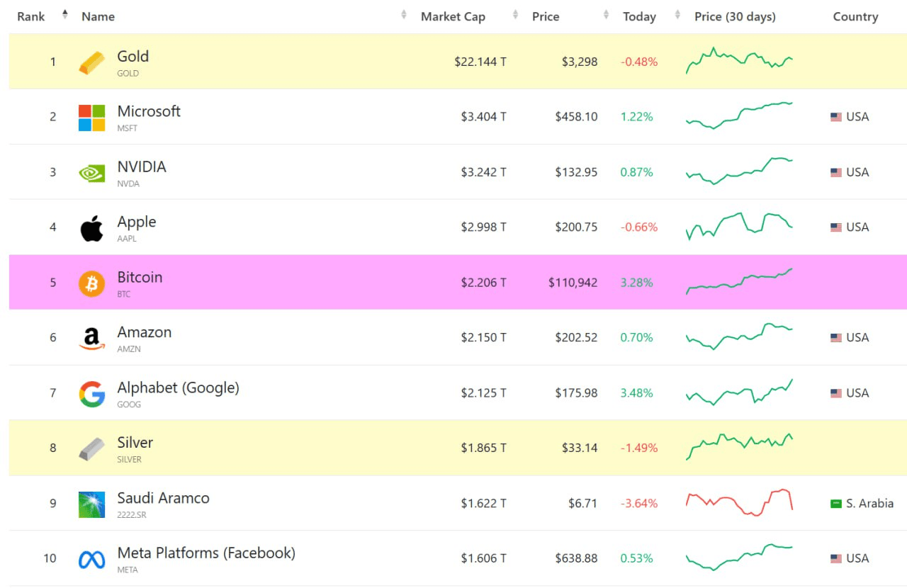Click the Amazon logo icon
The width and height of the screenshot is (907, 588).
click(92, 339)
